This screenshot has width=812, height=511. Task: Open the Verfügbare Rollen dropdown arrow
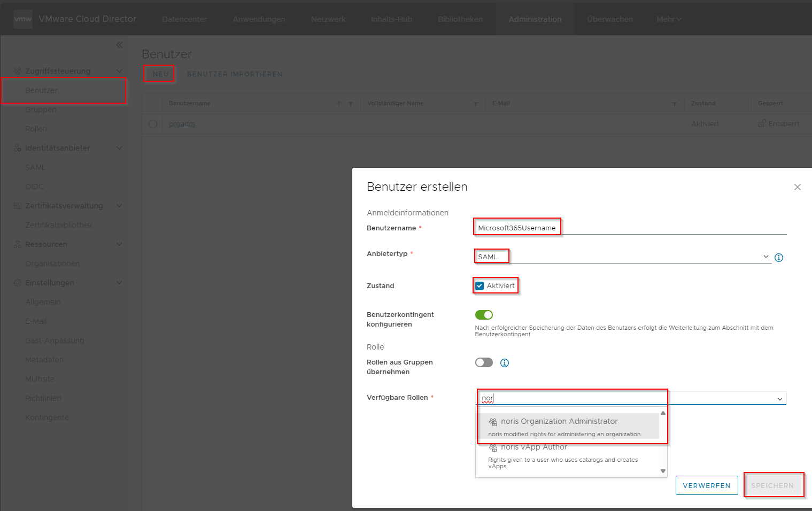(x=779, y=399)
